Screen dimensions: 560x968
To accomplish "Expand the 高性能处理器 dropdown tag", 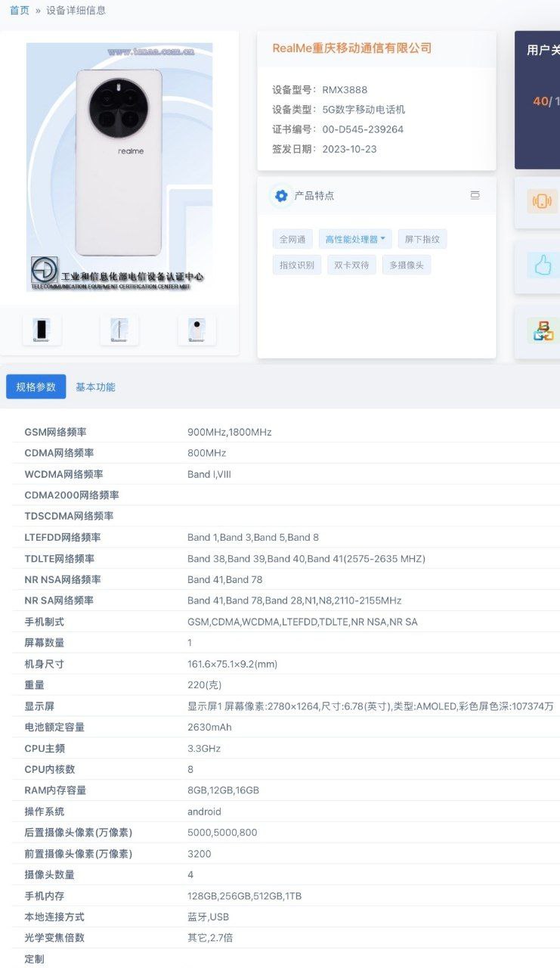I will 355,240.
